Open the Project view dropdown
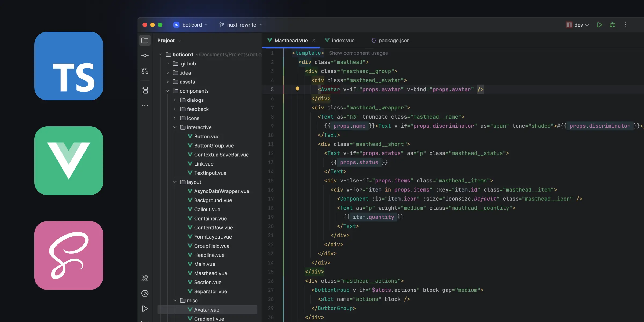 [169, 41]
